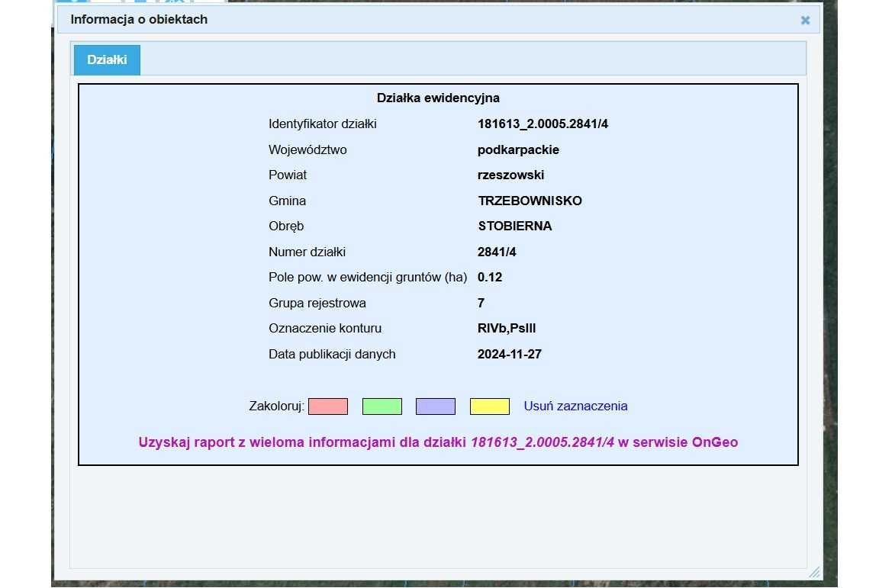
Task: Click the województwo value podkarpackie
Action: 518,150
